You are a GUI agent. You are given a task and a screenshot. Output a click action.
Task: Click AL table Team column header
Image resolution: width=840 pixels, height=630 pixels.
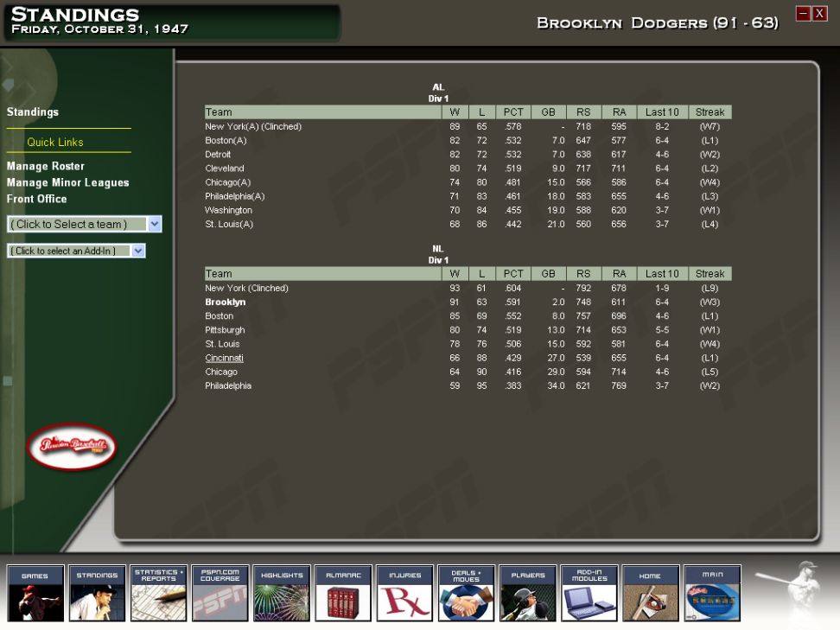[322, 112]
